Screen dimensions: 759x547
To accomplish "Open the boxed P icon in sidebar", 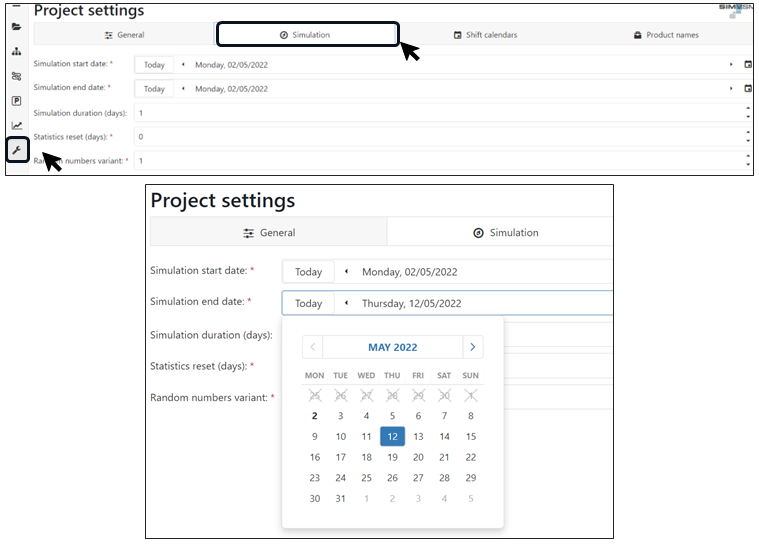I will point(16,101).
